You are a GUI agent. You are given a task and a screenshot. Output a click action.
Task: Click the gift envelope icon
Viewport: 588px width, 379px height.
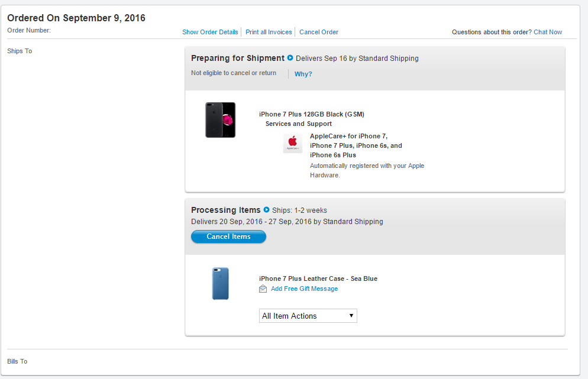tap(263, 289)
